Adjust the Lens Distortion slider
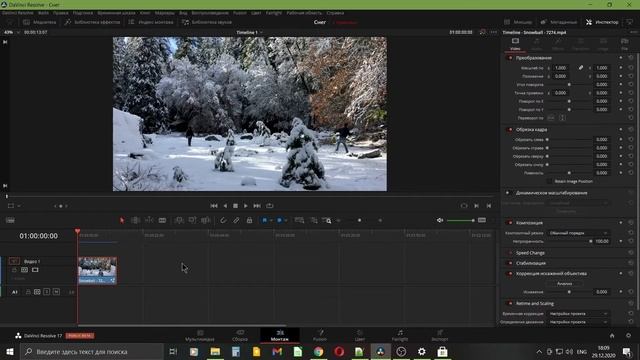The width and height of the screenshot is (640, 360). point(569,292)
